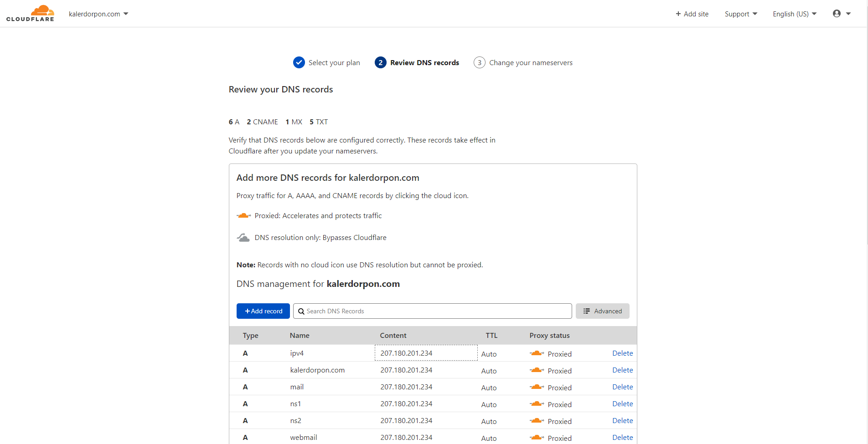
Task: Delete the kalerdorpon.com A record
Action: click(x=622, y=370)
